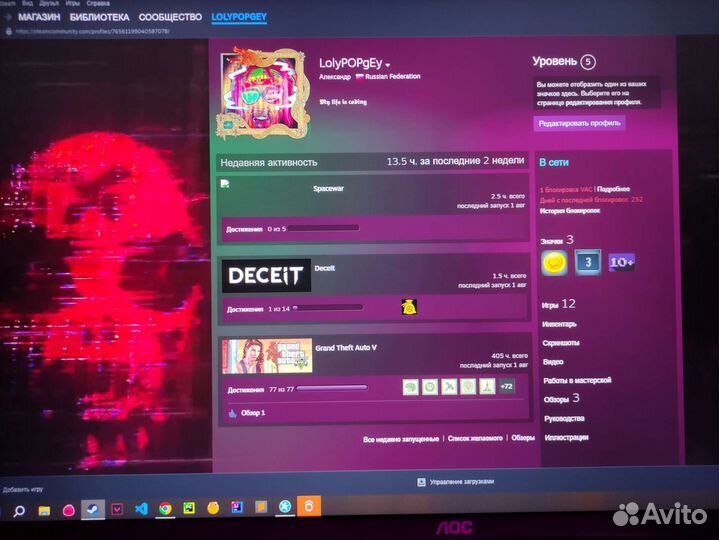Screen dimensions: 719x540
Task: Open Windows search magnifier in taskbar
Action: tap(19, 511)
